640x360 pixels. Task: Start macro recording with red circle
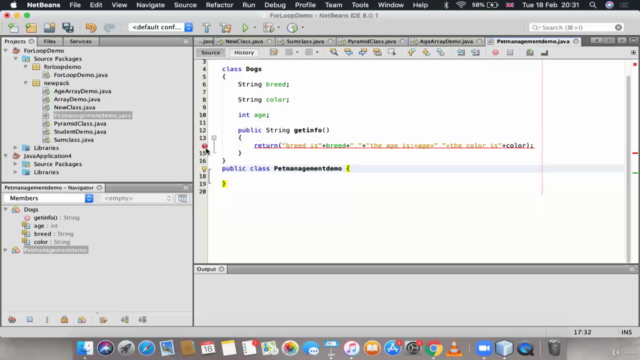[495, 52]
